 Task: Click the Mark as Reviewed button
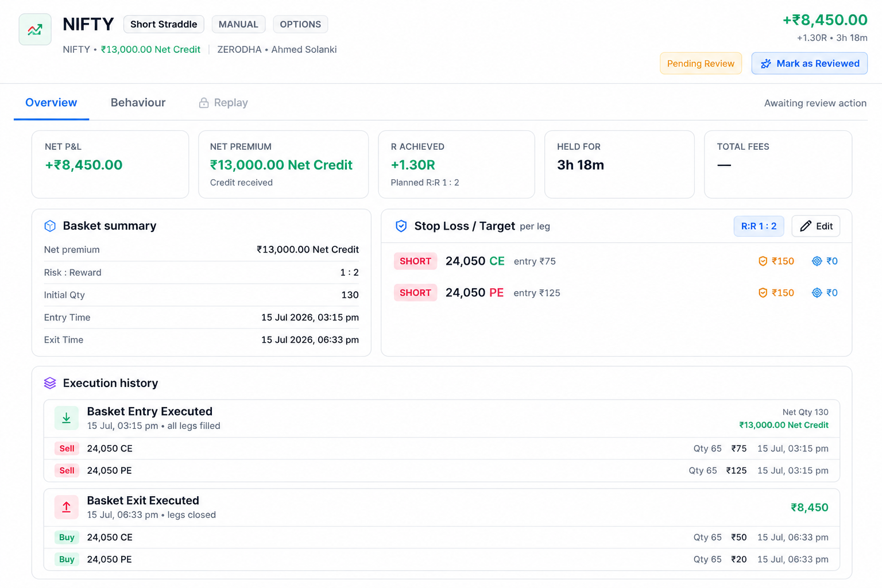[810, 64]
